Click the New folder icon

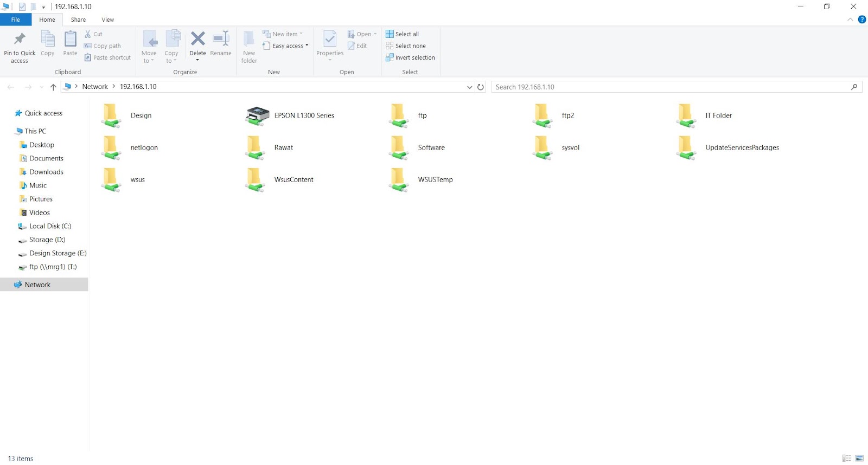[249, 39]
